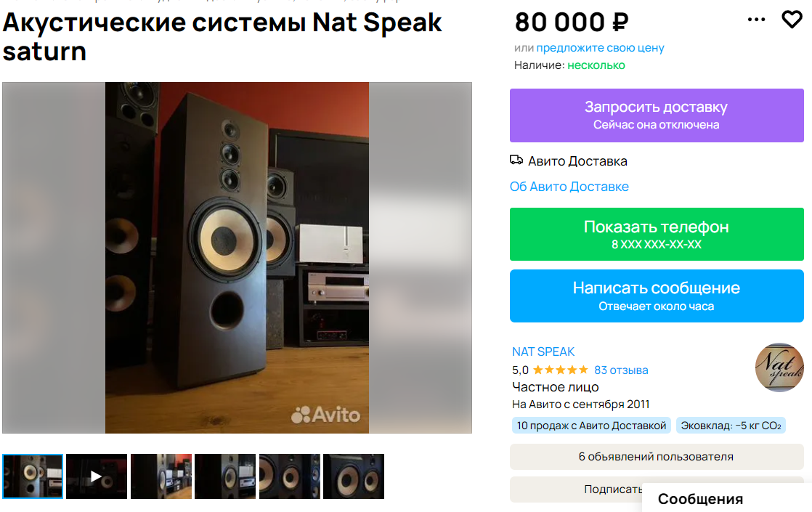Viewport: 812px width, 512px height.
Task: Open 6 объявлений пользователя listings
Action: (x=656, y=456)
